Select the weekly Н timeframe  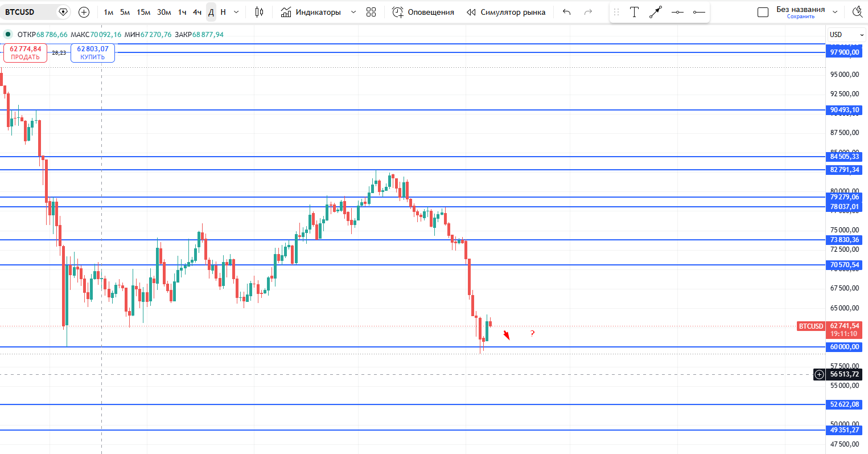(x=223, y=12)
